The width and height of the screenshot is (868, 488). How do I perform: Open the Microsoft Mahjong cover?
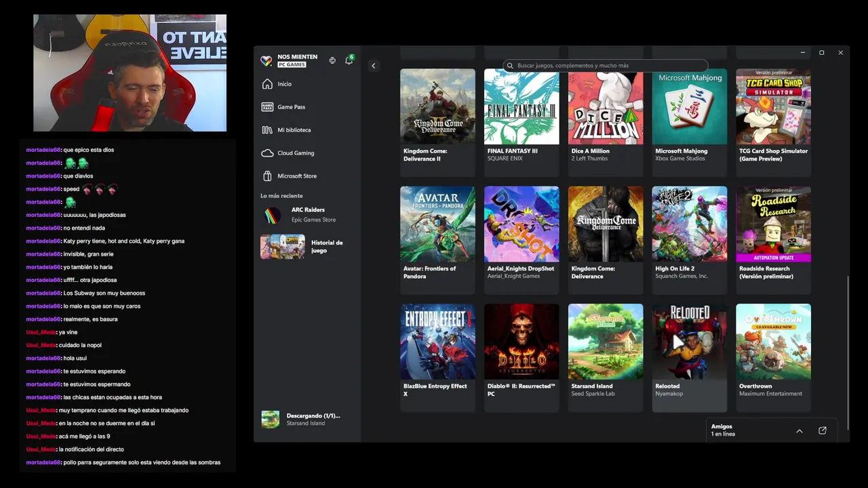click(690, 106)
